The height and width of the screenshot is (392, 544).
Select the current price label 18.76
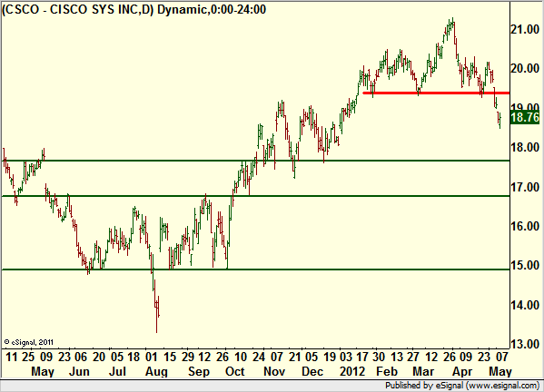click(525, 117)
